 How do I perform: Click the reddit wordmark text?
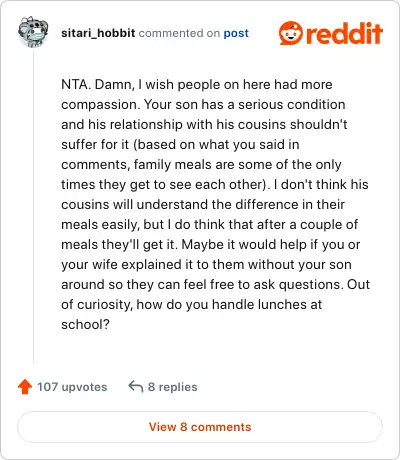click(x=345, y=33)
